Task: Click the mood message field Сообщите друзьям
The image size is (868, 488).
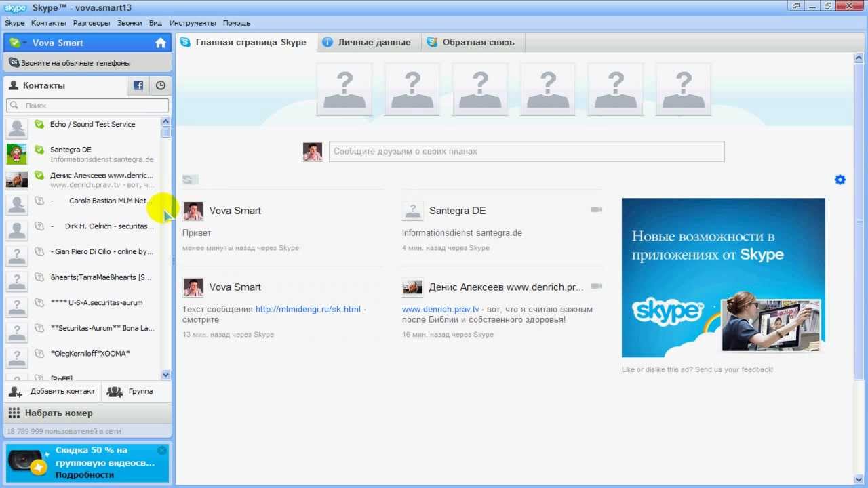Action: click(527, 151)
